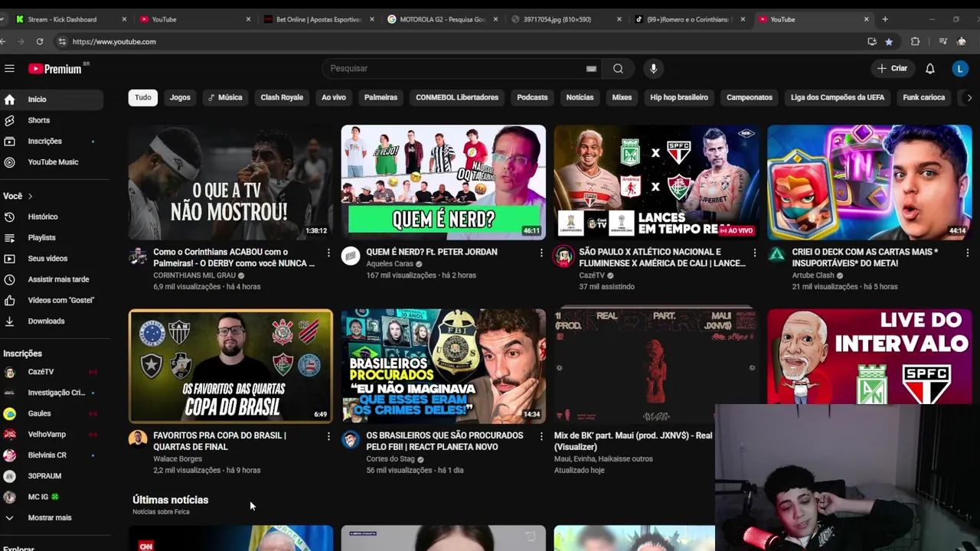The height and width of the screenshot is (551, 980).
Task: Open Gaules subscription channel
Action: [51, 413]
